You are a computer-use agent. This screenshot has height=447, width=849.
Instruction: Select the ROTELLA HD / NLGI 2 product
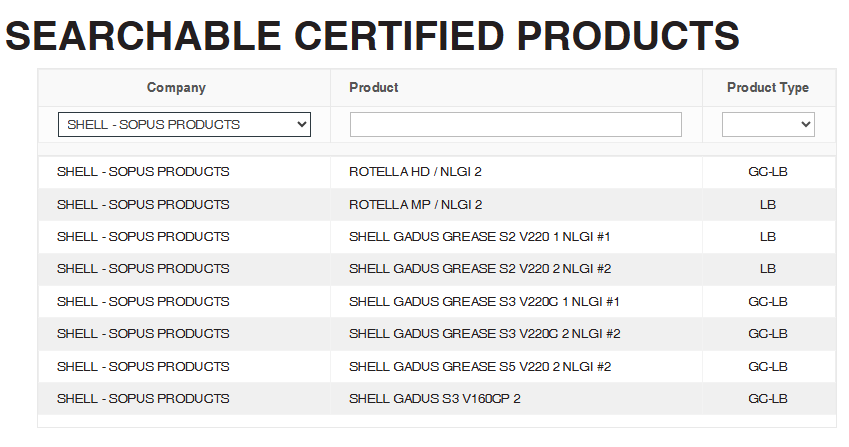point(415,172)
